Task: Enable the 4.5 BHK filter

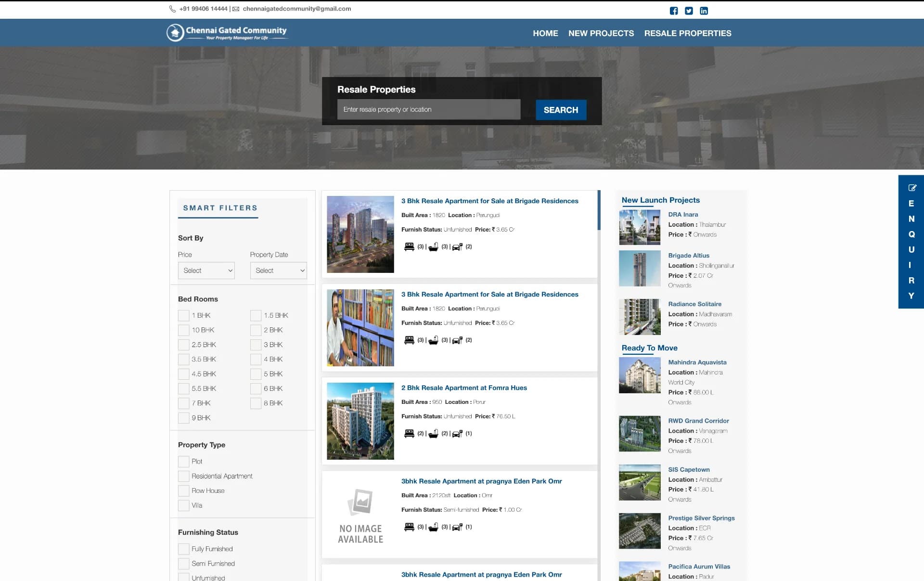Action: [183, 374]
